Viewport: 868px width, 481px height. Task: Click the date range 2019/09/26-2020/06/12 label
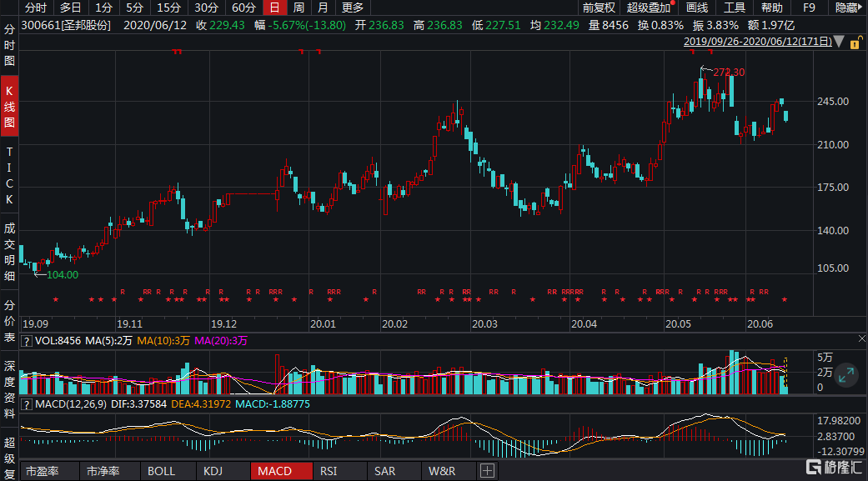(757, 42)
